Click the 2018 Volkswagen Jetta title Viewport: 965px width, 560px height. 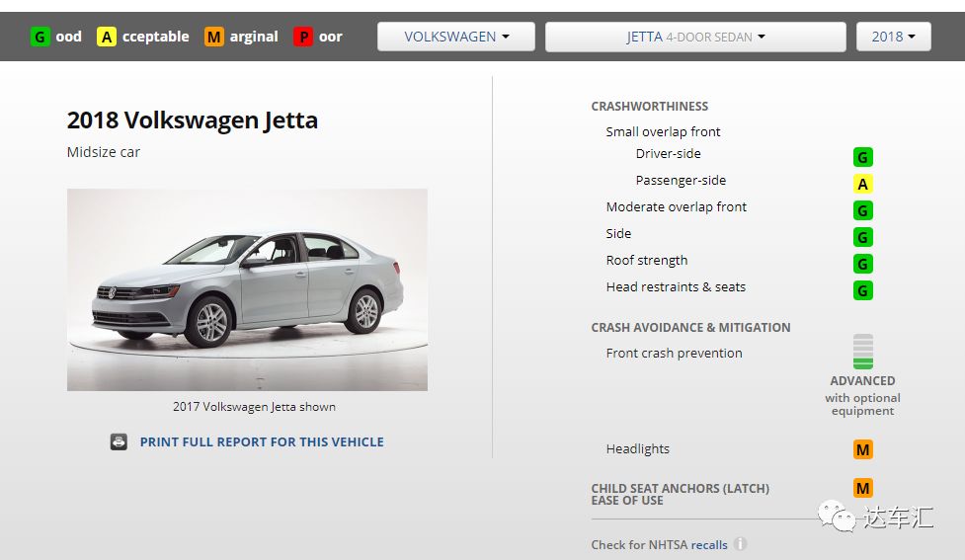click(192, 120)
